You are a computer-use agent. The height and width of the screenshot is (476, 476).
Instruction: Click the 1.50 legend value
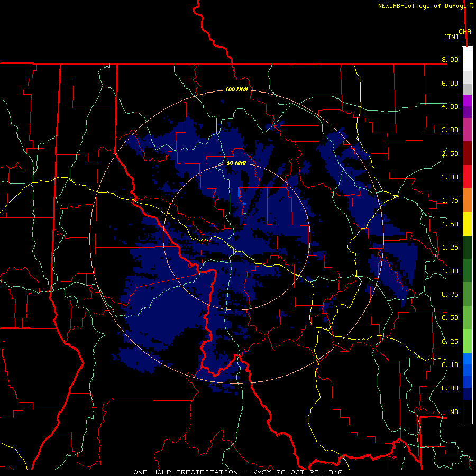(450, 224)
